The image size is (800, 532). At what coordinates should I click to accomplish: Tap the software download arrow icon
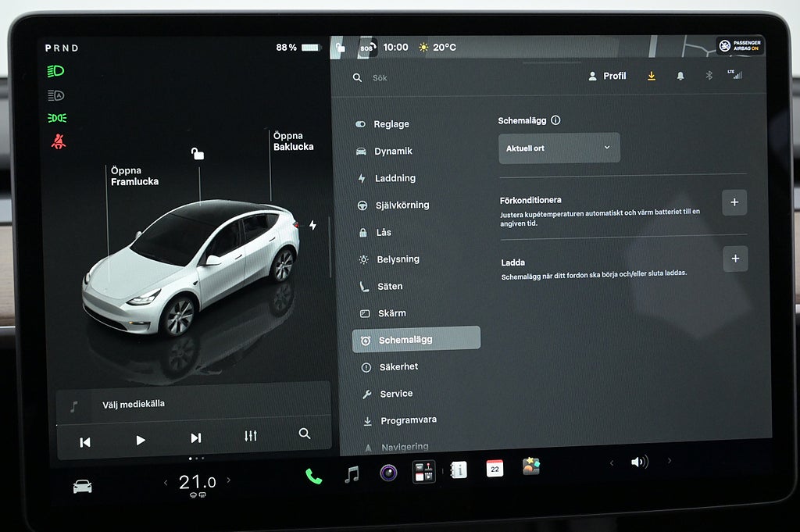point(652,76)
